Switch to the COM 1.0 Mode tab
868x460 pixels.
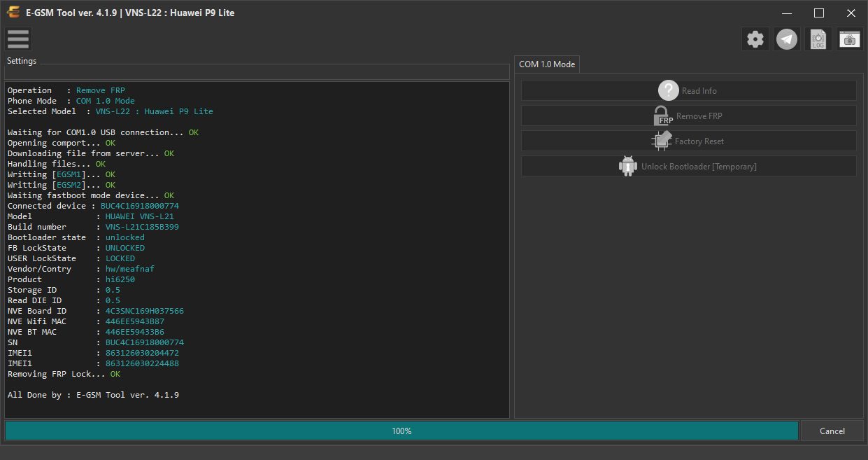tap(547, 64)
